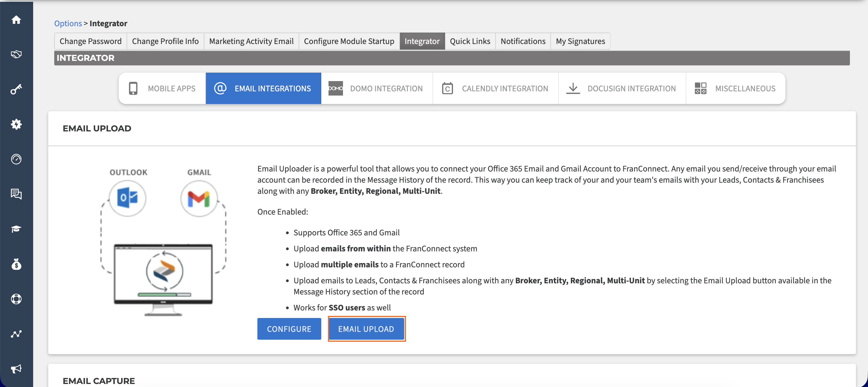Click the Email Upload button
Viewport: 868px width, 387px height.
(x=366, y=329)
